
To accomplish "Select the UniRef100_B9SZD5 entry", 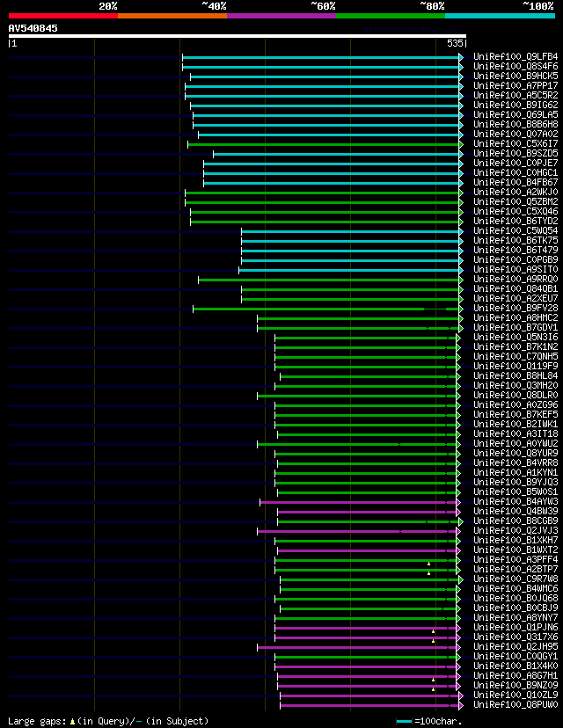I will [515, 153].
